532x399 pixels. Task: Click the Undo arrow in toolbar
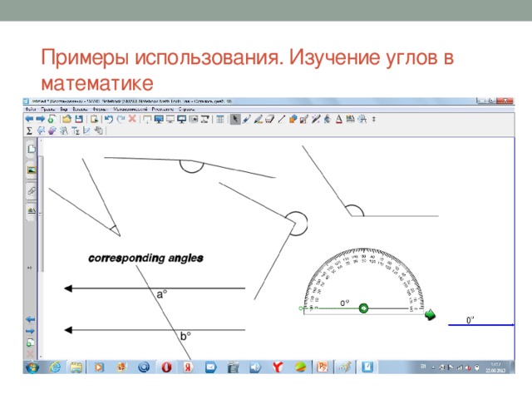109,120
